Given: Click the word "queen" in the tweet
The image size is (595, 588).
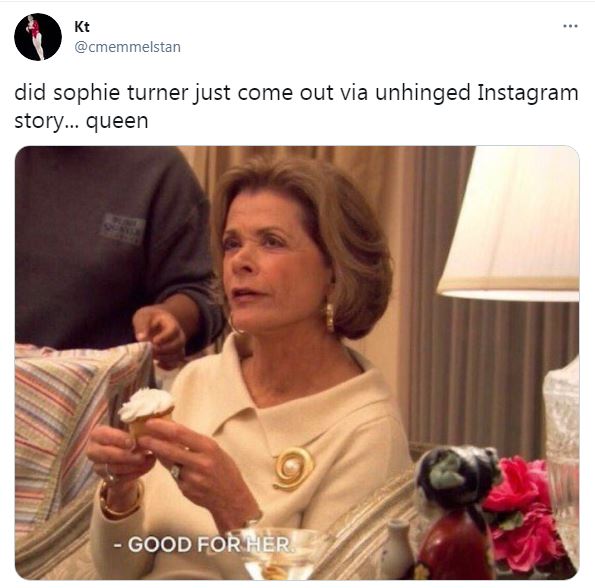Looking at the screenshot, I should click(117, 122).
